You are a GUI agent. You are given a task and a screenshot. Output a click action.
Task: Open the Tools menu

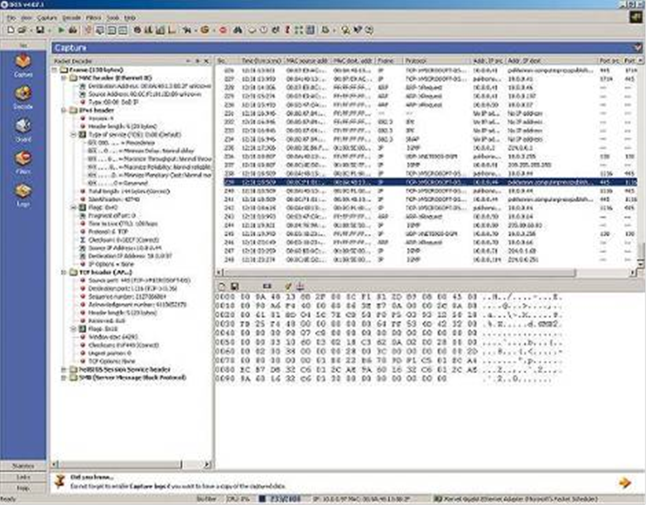113,18
